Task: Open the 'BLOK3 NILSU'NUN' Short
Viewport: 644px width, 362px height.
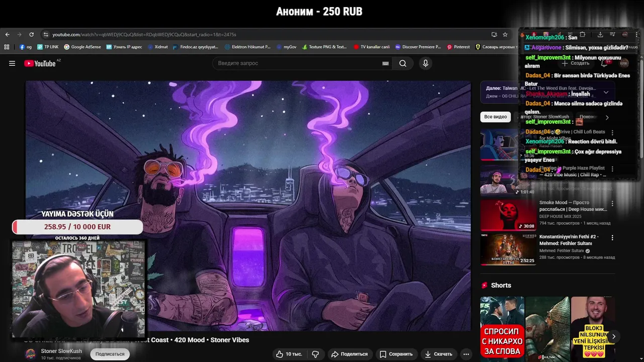Action: tap(593, 329)
